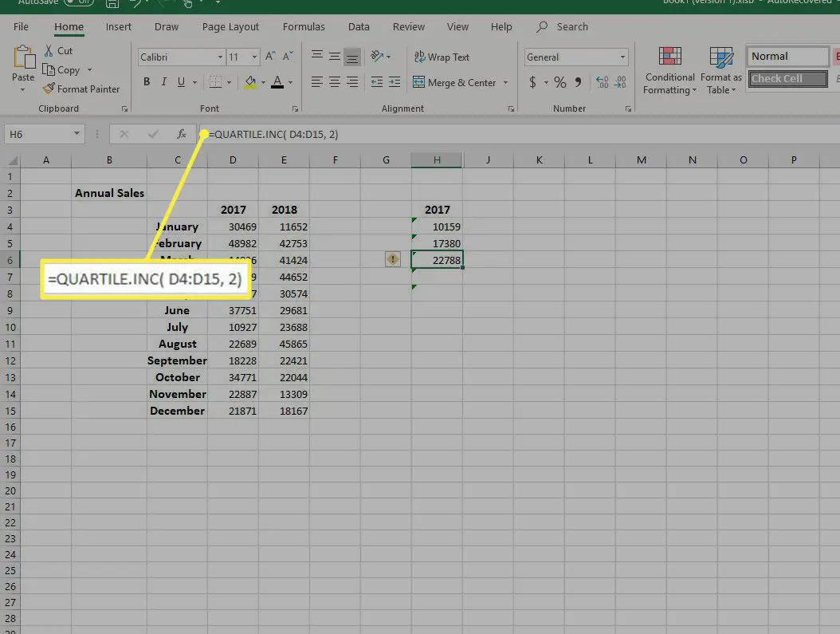Open the Name Box dropdown arrow
Image resolution: width=840 pixels, height=634 pixels.
click(77, 134)
